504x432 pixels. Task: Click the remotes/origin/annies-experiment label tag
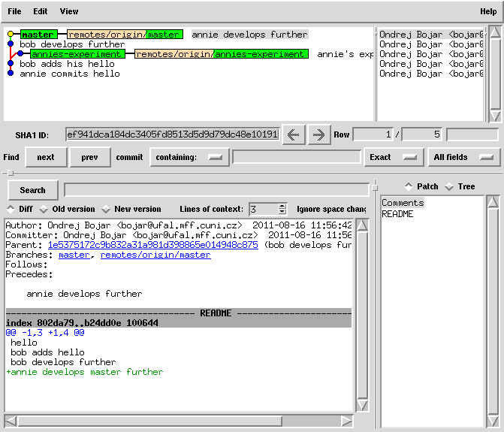point(221,54)
